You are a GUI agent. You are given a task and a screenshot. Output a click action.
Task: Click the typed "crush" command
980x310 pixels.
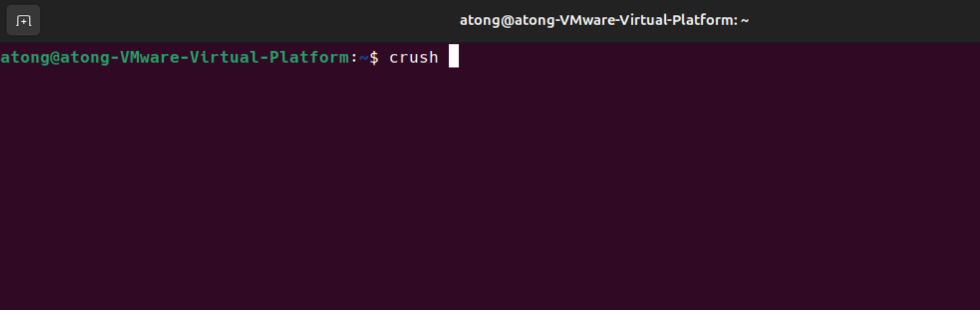coord(414,57)
